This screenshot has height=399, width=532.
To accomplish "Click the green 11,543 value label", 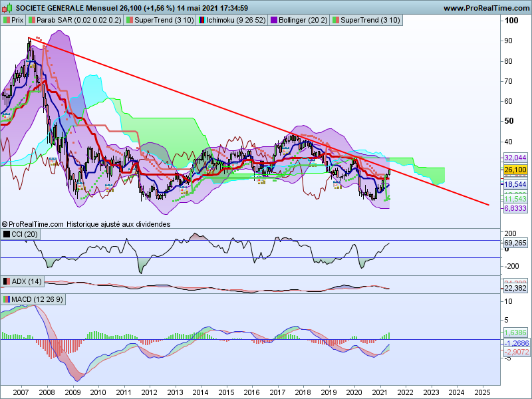I will 515,199.
